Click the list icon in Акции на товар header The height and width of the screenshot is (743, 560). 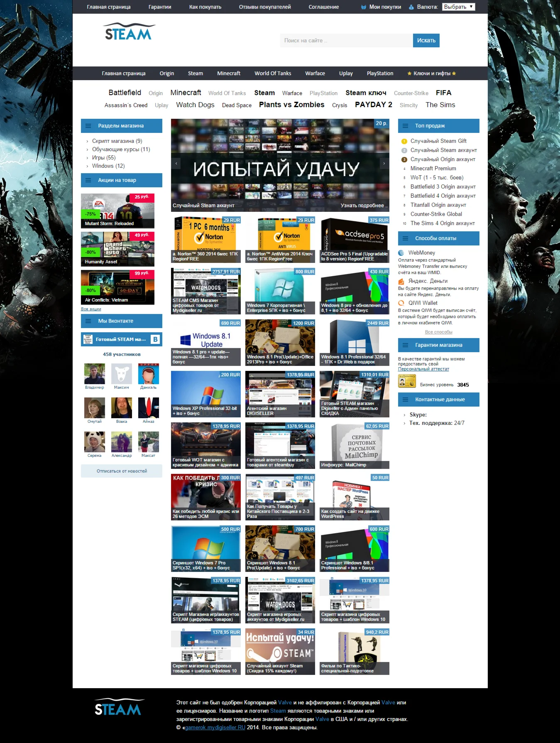click(x=88, y=180)
